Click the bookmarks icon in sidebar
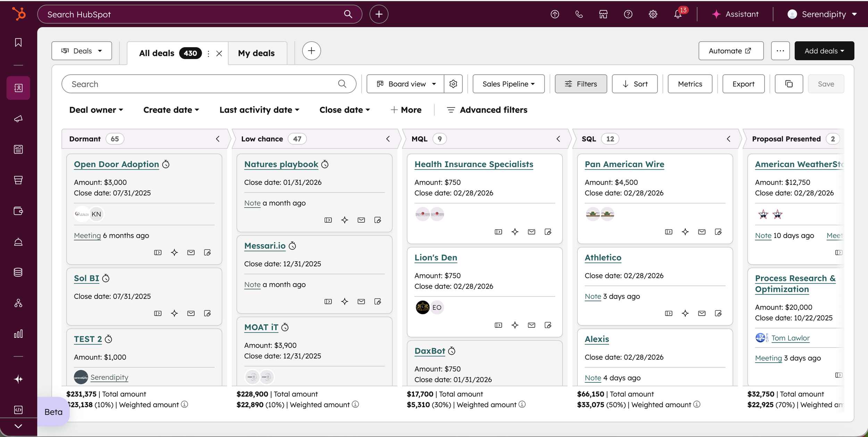868x437 pixels. (x=18, y=42)
